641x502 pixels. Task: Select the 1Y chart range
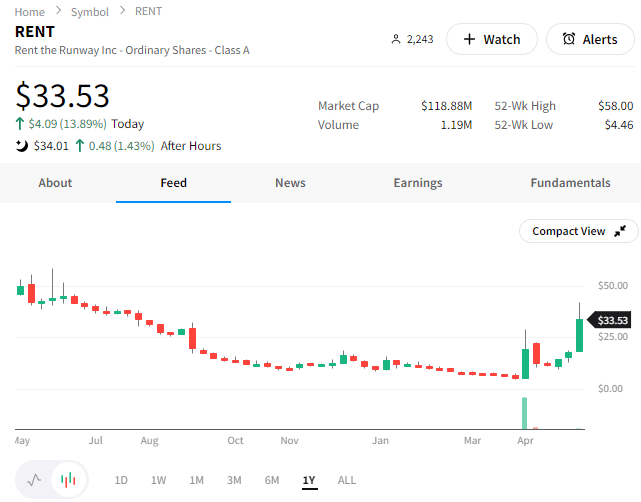(x=309, y=480)
